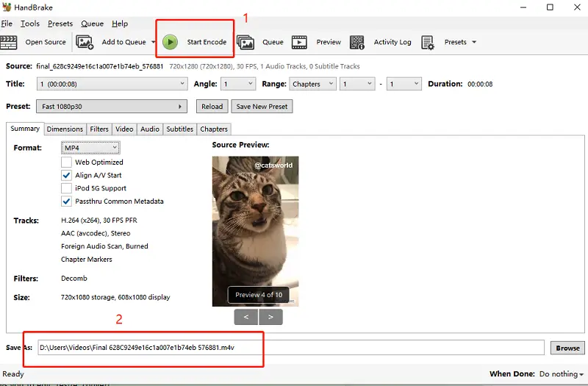Click the Activity Log label

(x=392, y=42)
